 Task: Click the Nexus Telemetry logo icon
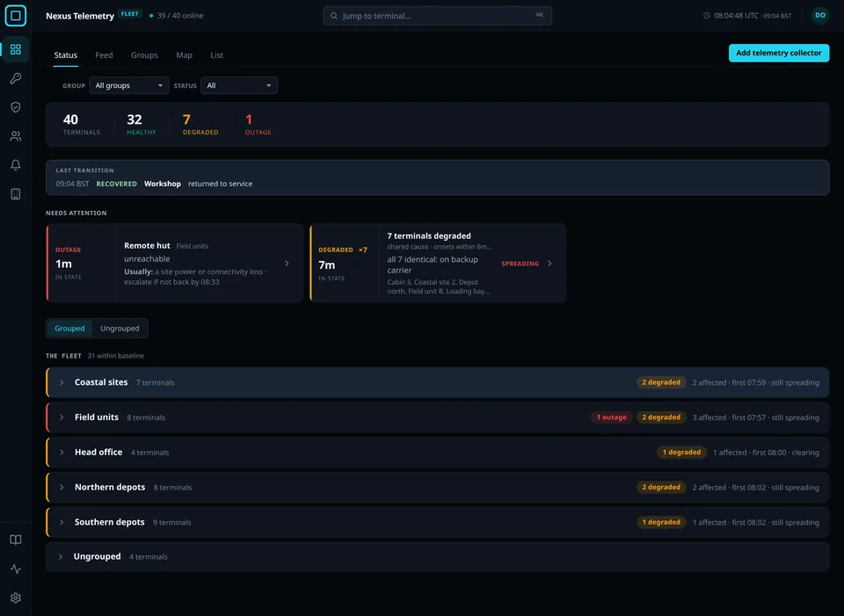(x=16, y=16)
